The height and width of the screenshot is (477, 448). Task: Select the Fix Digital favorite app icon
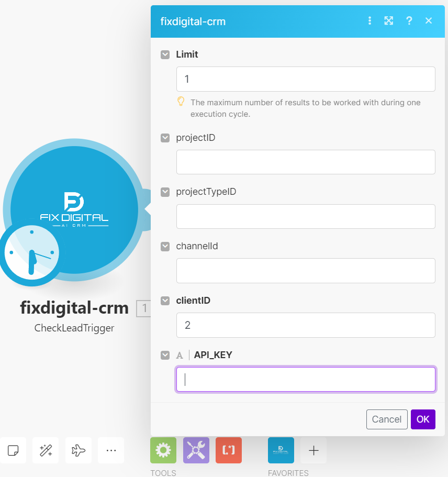[281, 450]
